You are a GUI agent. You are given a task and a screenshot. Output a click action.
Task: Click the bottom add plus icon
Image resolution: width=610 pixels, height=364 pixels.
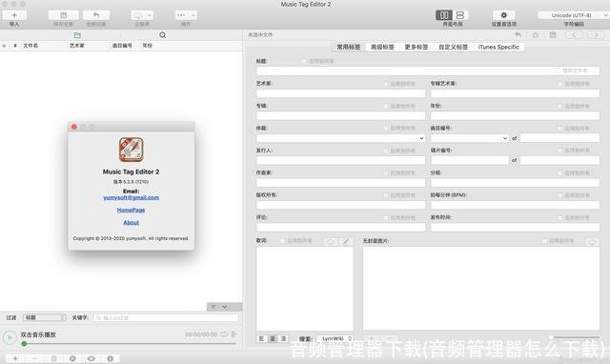click(15, 358)
